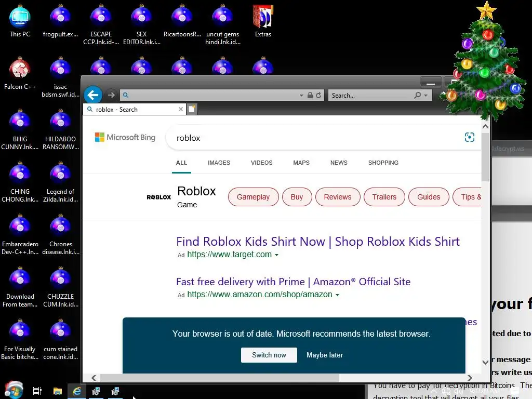Click the vertical scrollbar up arrow
The height and width of the screenshot is (399, 532).
tap(485, 127)
